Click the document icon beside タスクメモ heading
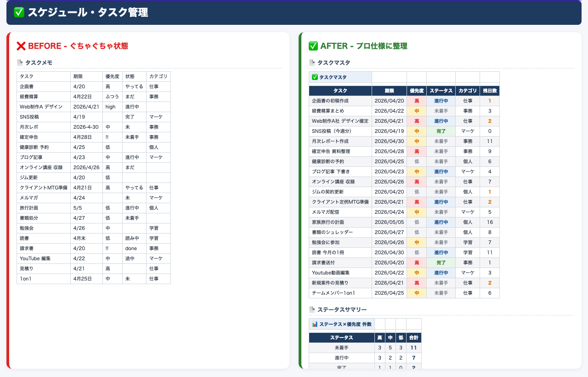The width and height of the screenshot is (588, 377). coord(20,63)
